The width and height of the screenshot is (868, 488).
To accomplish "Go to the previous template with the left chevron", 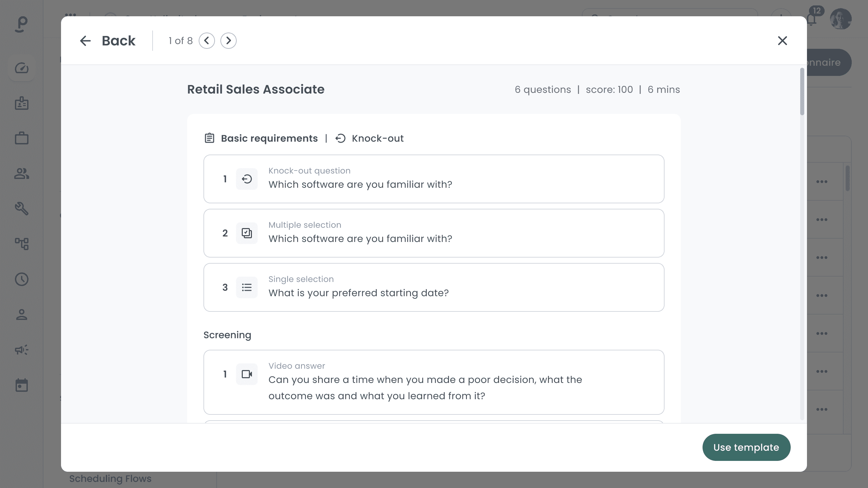I will pyautogui.click(x=207, y=41).
